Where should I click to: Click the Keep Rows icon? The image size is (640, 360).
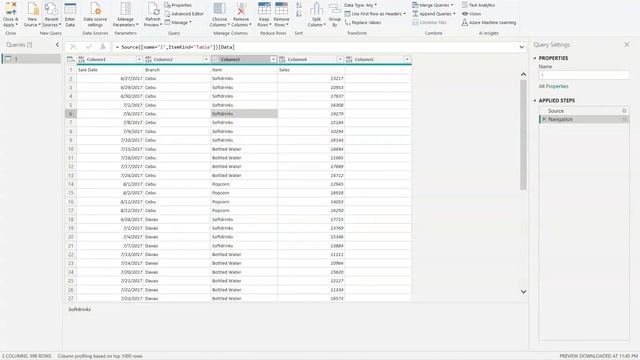point(264,9)
